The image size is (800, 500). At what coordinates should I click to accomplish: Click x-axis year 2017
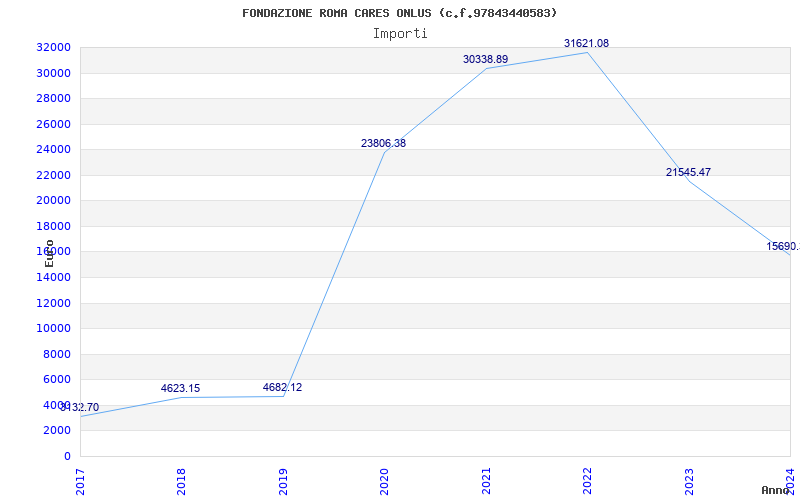tap(80, 481)
